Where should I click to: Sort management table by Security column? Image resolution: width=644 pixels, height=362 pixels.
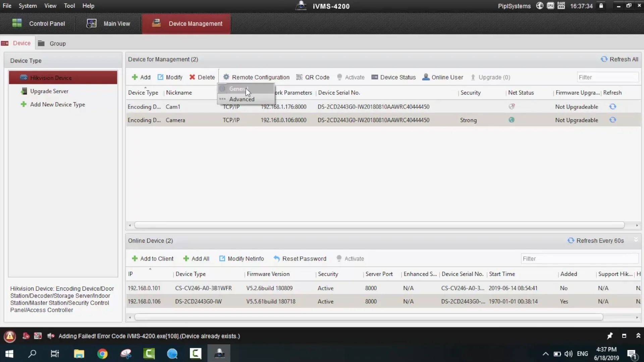tap(470, 93)
